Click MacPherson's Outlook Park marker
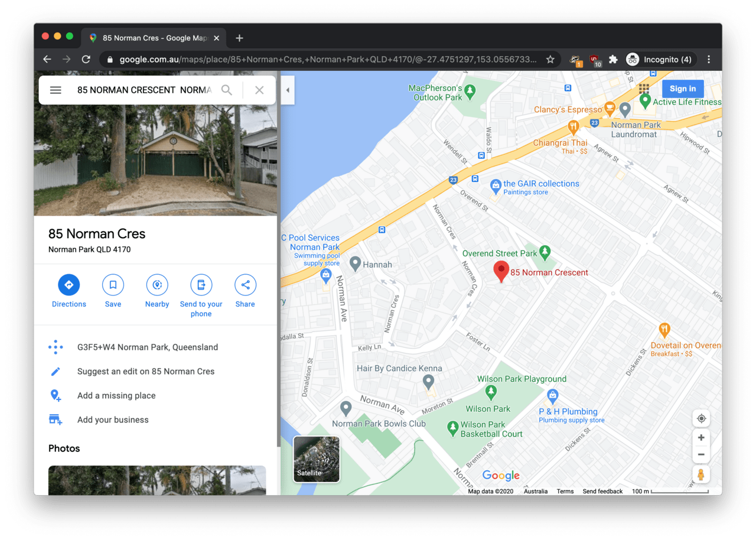The image size is (756, 540). pos(470,91)
